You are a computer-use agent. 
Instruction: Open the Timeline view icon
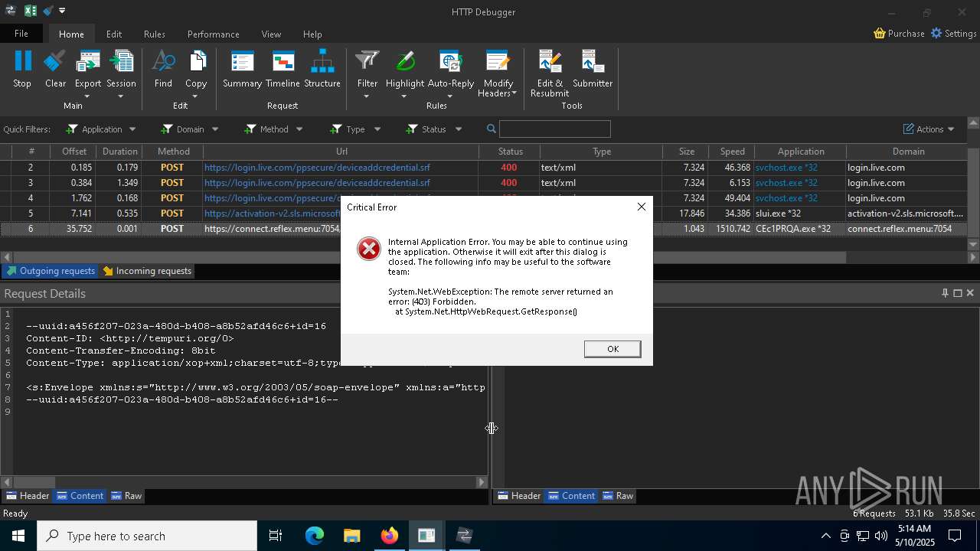(x=283, y=61)
